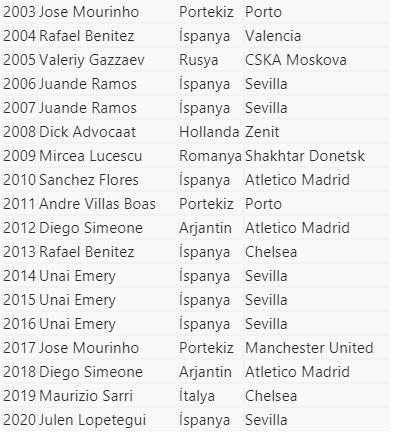395x435 pixels.
Task: Click the Mircea Lucescu name cell
Action: [x=91, y=156]
